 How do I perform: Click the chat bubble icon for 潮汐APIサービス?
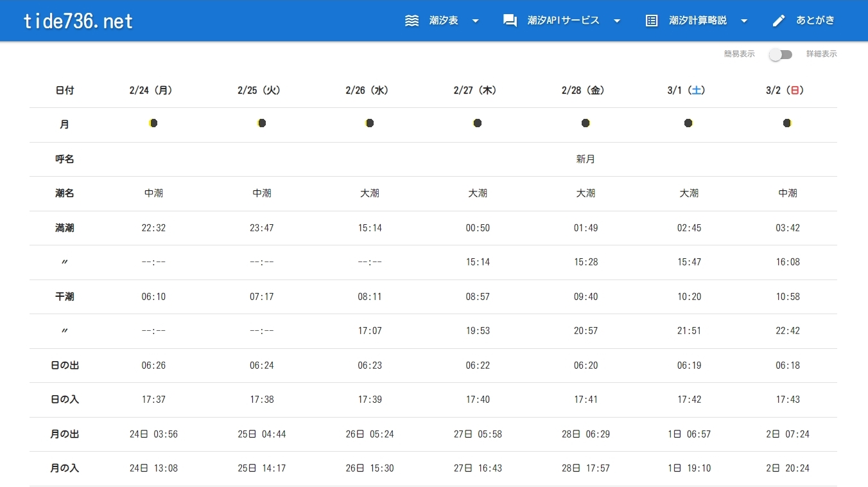(510, 21)
